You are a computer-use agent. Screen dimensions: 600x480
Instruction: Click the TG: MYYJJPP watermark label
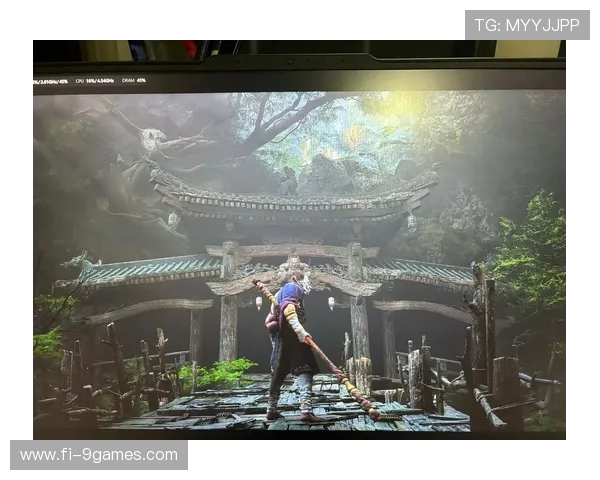point(527,25)
